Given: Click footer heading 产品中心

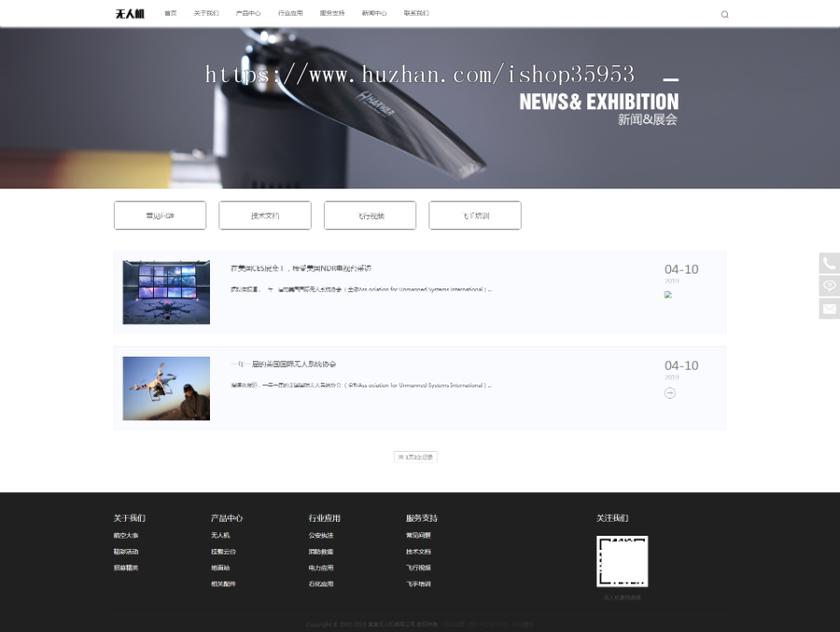Looking at the screenshot, I should pyautogui.click(x=227, y=518).
